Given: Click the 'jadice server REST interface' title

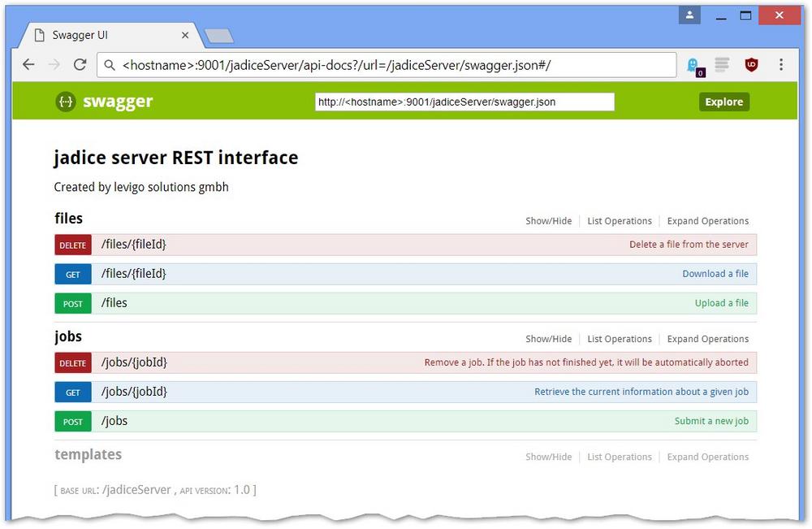Looking at the screenshot, I should pyautogui.click(x=176, y=158).
